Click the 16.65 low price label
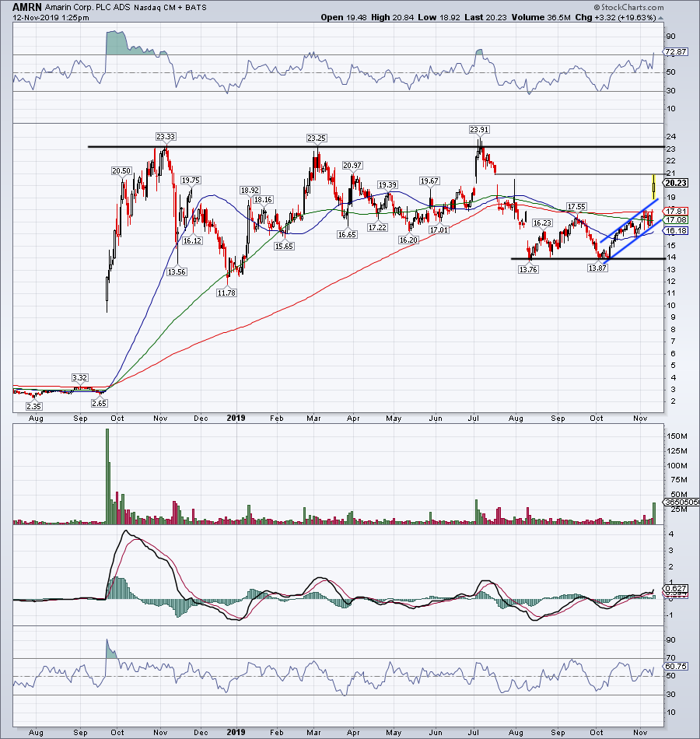 [347, 234]
